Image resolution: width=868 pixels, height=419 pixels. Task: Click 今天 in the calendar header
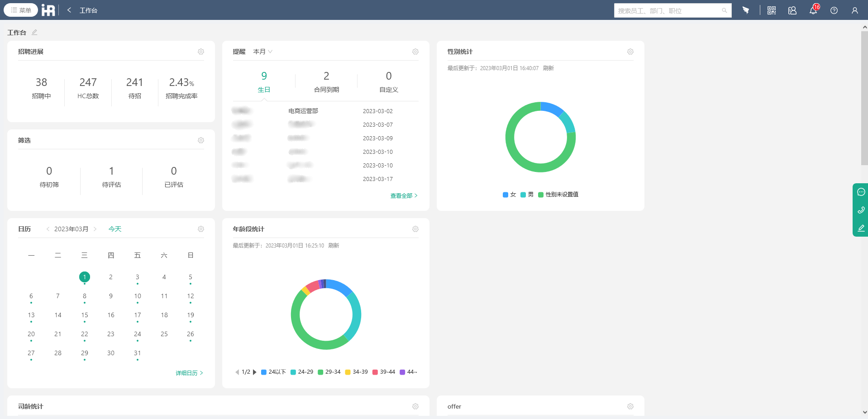pyautogui.click(x=115, y=229)
